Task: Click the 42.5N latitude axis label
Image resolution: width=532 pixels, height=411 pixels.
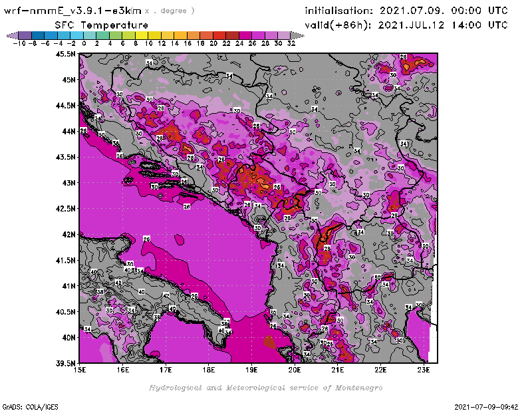Action: (65, 208)
